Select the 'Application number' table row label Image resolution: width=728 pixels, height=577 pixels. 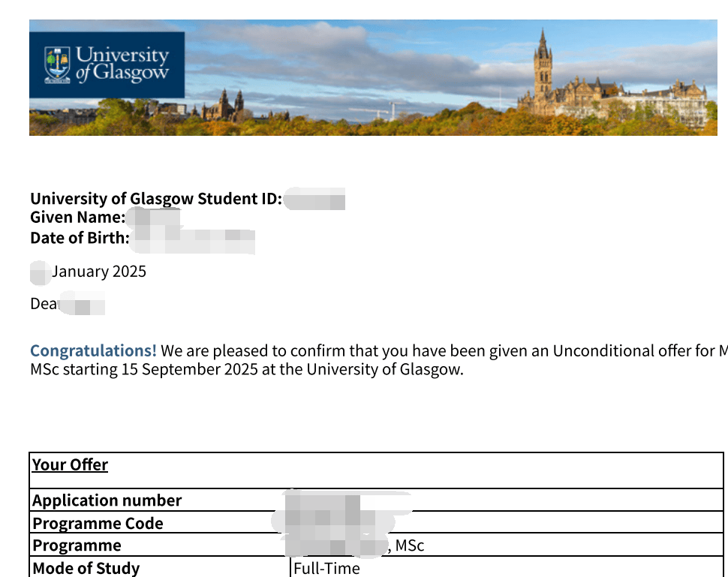point(107,500)
